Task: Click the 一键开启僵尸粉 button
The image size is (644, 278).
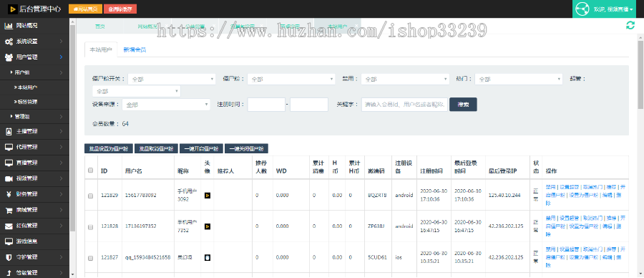Action: tap(201, 148)
